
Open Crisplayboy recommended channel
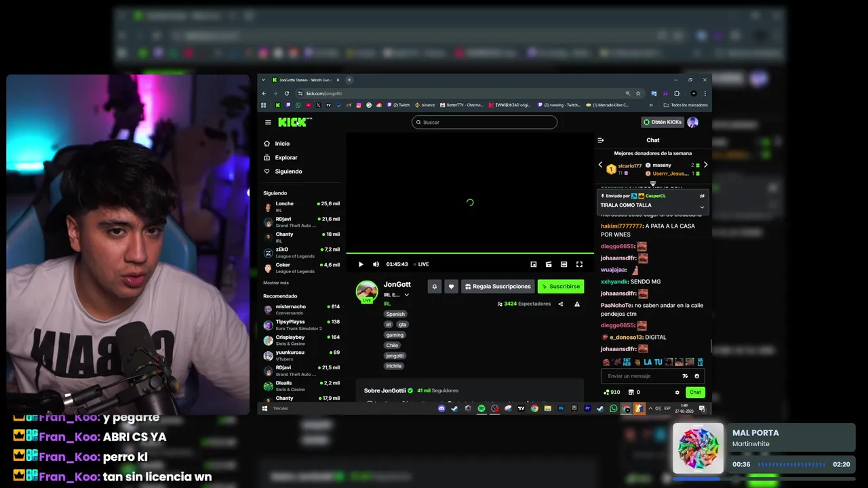coord(302,340)
